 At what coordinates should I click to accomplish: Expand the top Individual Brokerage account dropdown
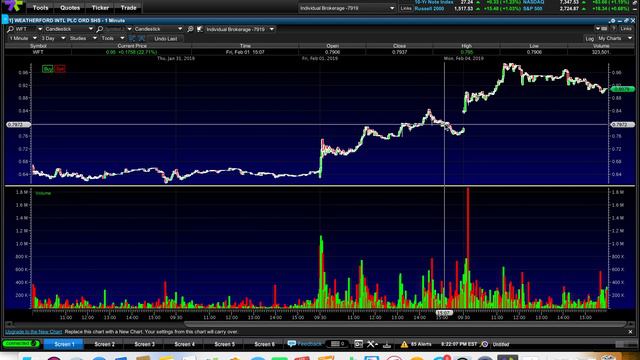pos(347,8)
